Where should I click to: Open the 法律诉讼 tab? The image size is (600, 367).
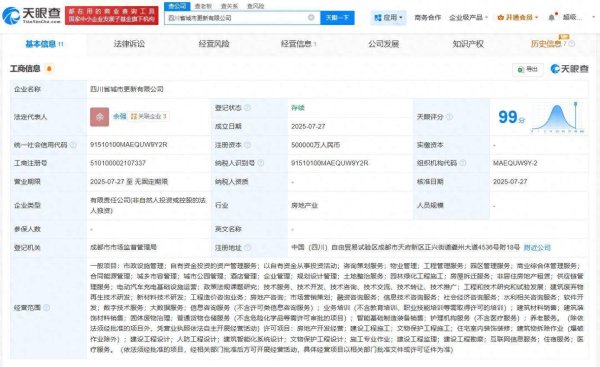pyautogui.click(x=129, y=44)
